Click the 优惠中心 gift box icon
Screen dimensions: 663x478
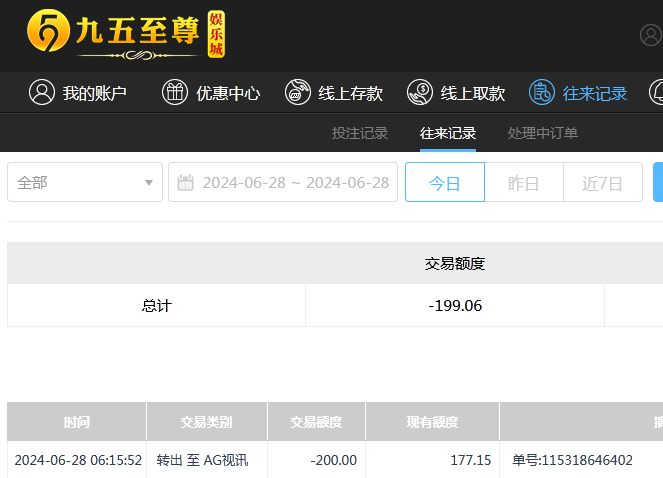(175, 92)
